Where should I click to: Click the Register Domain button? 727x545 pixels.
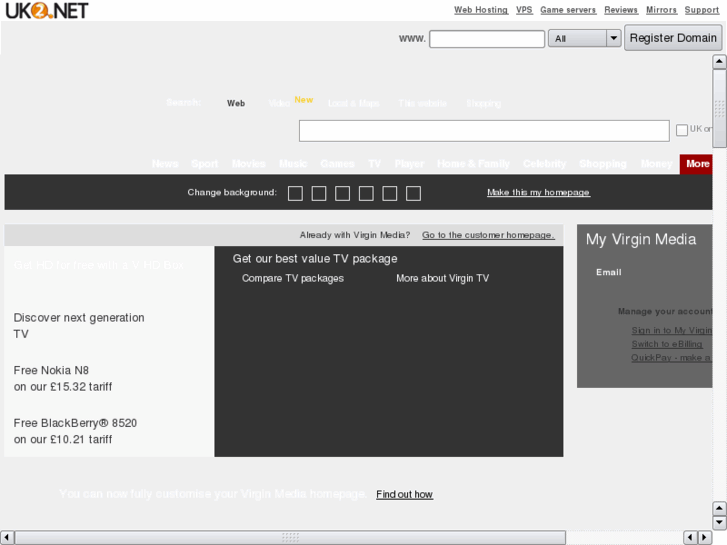click(x=673, y=38)
